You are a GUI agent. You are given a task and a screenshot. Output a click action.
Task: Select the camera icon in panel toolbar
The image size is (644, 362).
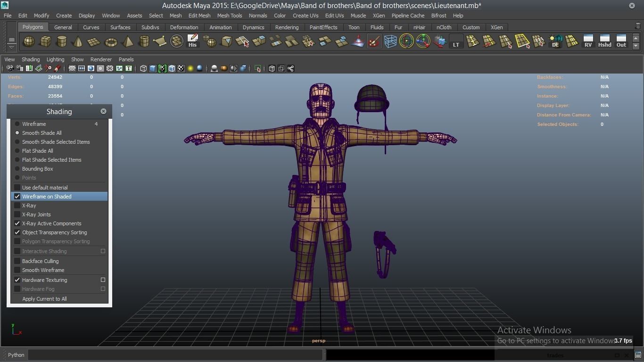click(x=10, y=68)
